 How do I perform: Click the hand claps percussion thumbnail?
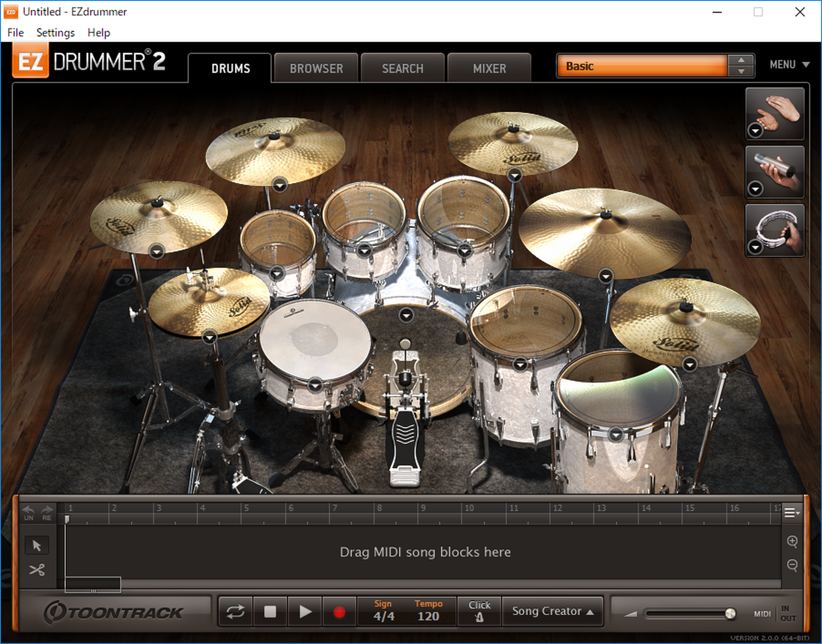click(x=775, y=114)
